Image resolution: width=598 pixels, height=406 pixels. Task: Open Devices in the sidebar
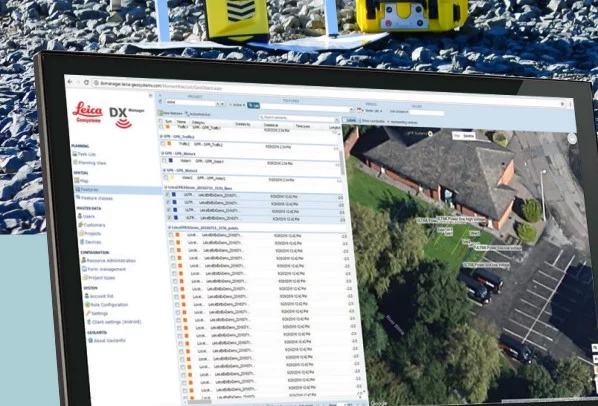click(91, 242)
